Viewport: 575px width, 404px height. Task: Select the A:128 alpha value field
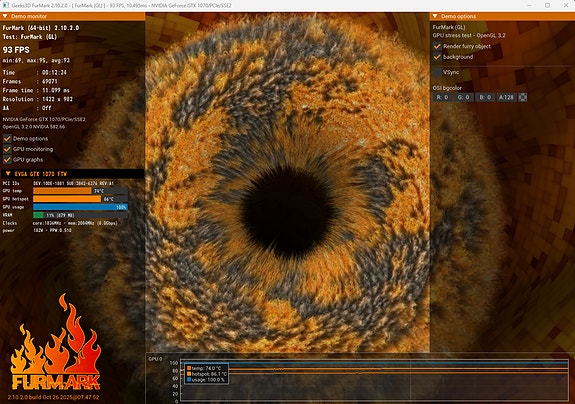pos(506,97)
